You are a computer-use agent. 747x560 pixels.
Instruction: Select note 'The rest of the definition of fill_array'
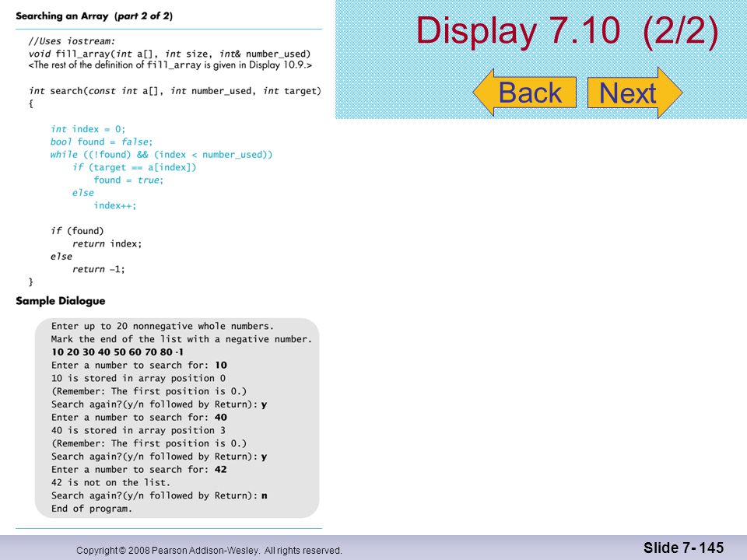pos(170,65)
